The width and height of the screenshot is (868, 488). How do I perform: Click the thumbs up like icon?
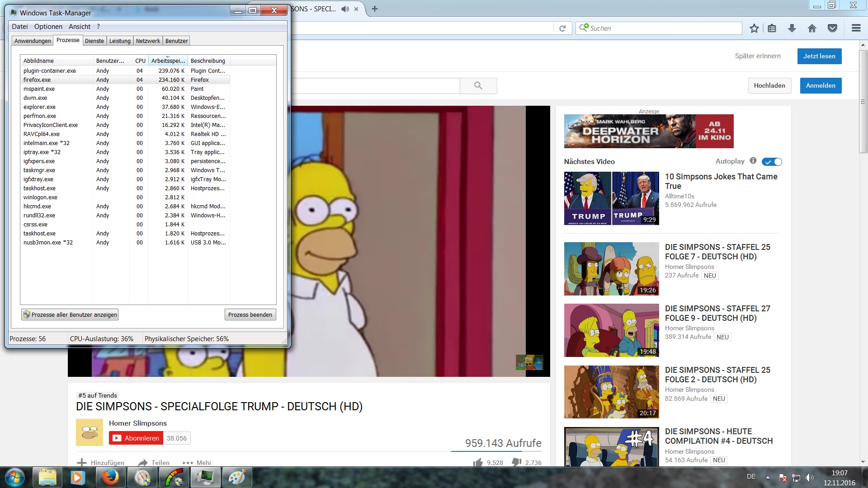pyautogui.click(x=478, y=462)
